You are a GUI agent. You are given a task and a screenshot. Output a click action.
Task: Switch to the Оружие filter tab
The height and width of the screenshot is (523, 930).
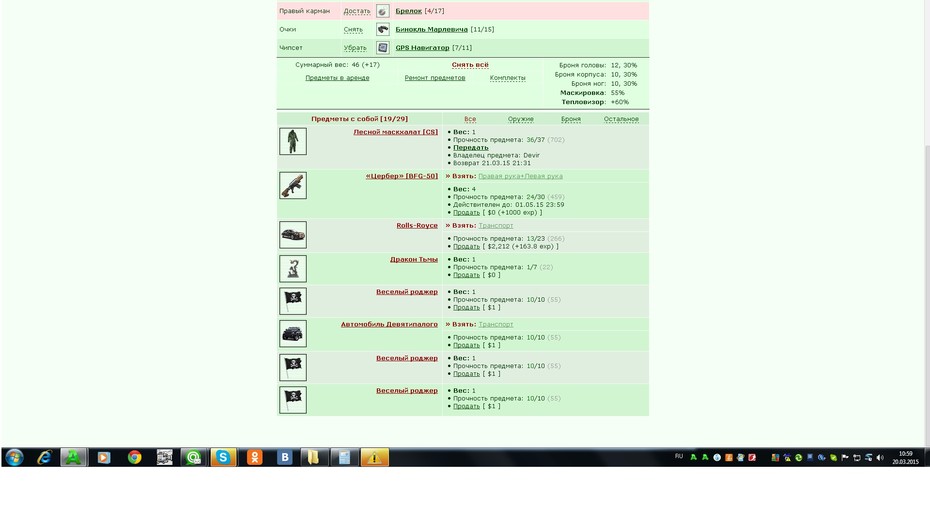point(520,119)
